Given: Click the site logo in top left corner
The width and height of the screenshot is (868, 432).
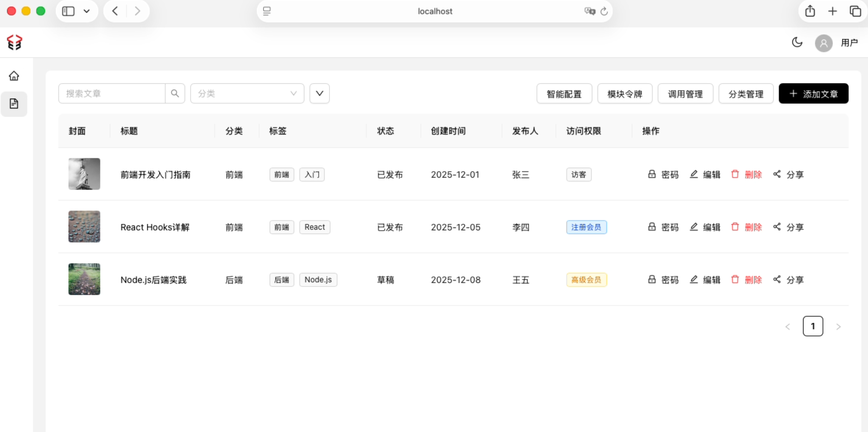Looking at the screenshot, I should click(x=15, y=42).
